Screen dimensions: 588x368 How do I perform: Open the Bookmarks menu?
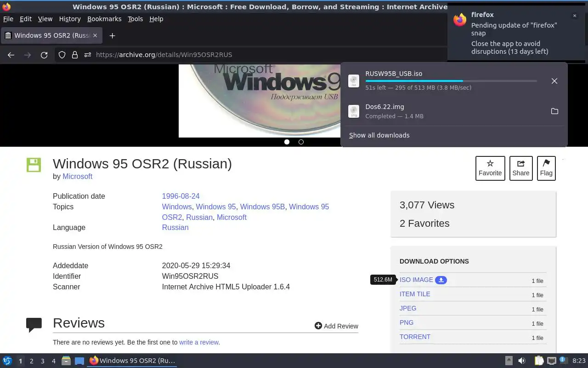[x=104, y=19]
